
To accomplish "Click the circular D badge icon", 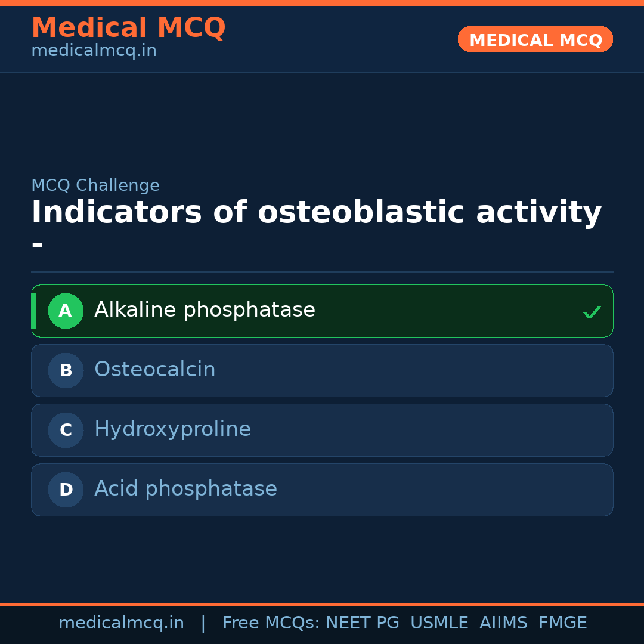I will [x=66, y=490].
